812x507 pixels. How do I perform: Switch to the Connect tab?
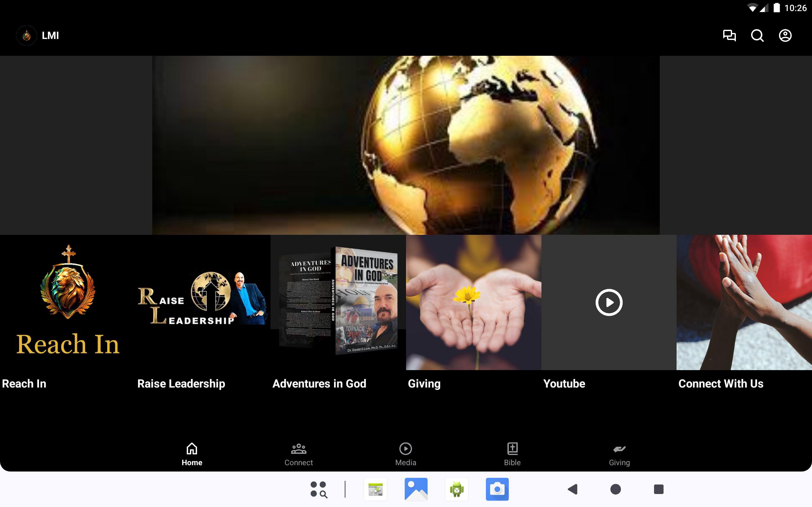[298, 454]
